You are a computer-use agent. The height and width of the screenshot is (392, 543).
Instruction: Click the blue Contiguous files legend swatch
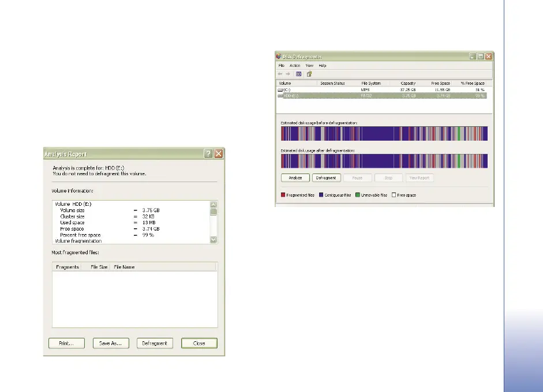[x=321, y=195]
